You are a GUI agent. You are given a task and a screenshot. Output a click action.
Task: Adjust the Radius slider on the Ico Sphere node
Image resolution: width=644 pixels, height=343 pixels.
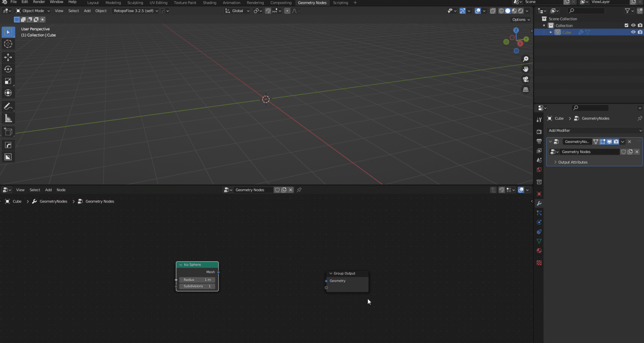[197, 280]
